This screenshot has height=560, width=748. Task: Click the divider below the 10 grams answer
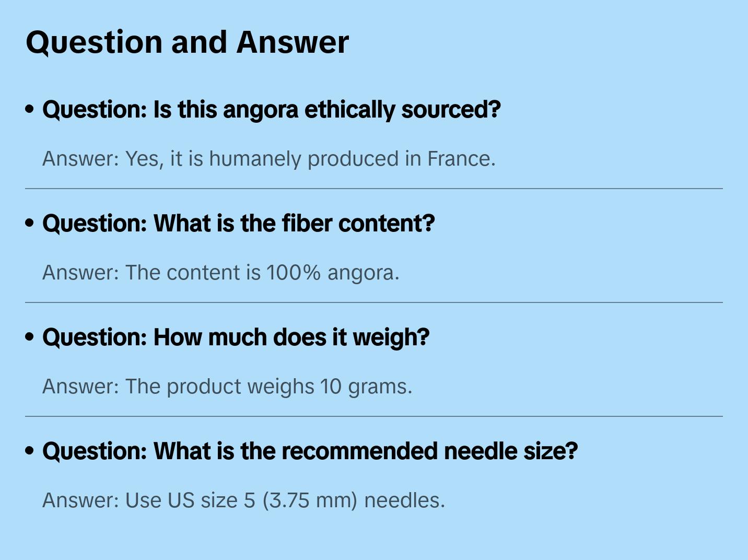(x=374, y=416)
